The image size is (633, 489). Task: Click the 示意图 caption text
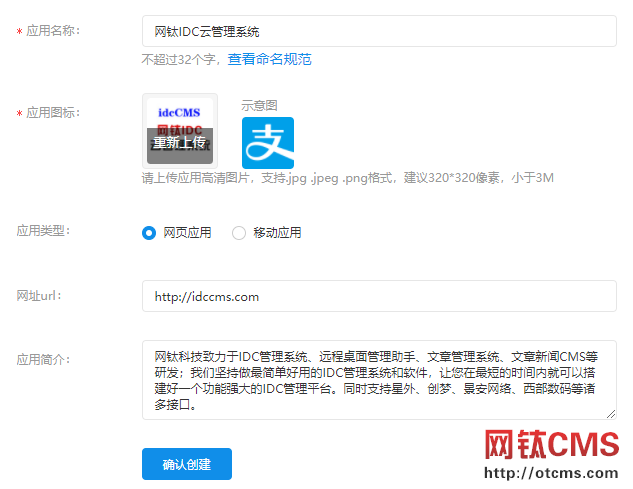click(259, 105)
